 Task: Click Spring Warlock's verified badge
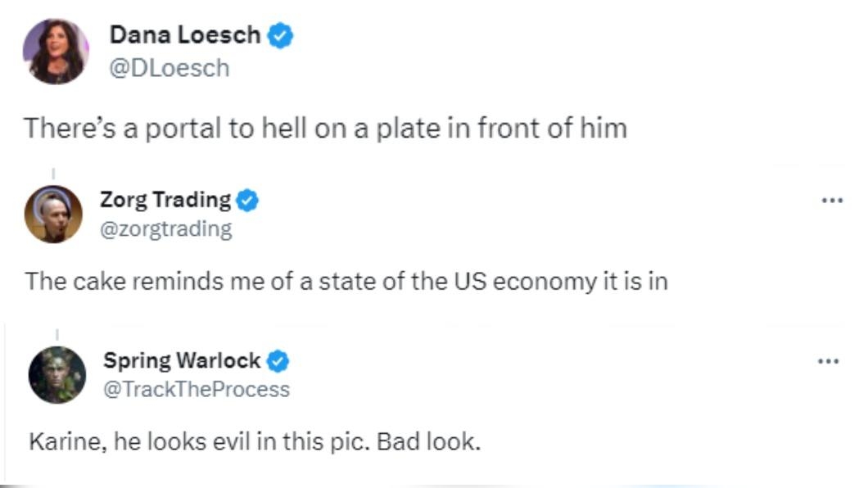278,361
